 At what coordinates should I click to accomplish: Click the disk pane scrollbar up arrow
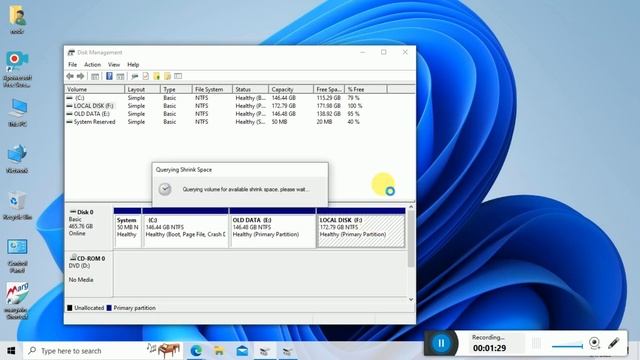(411, 207)
